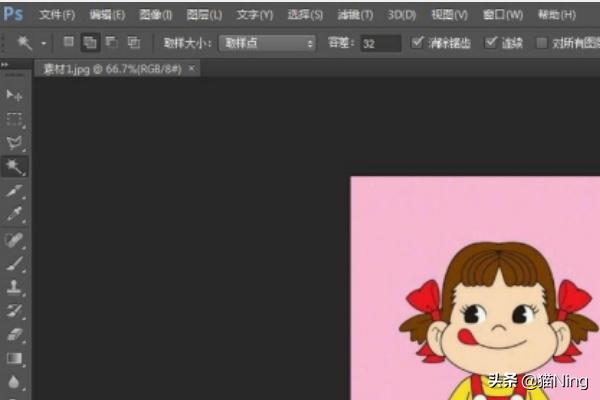Image resolution: width=600 pixels, height=400 pixels.
Task: Select the Magic Wand tool in toolbox
Action: 15,167
